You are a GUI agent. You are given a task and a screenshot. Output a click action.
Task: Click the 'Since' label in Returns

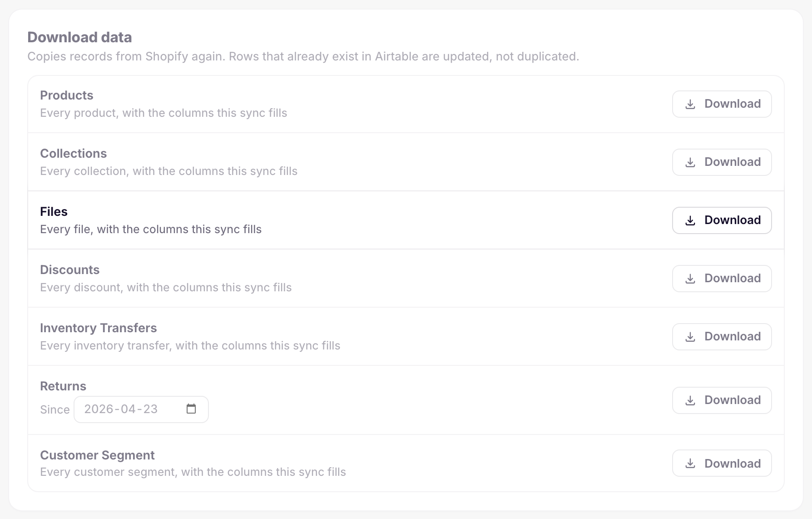[x=55, y=409]
